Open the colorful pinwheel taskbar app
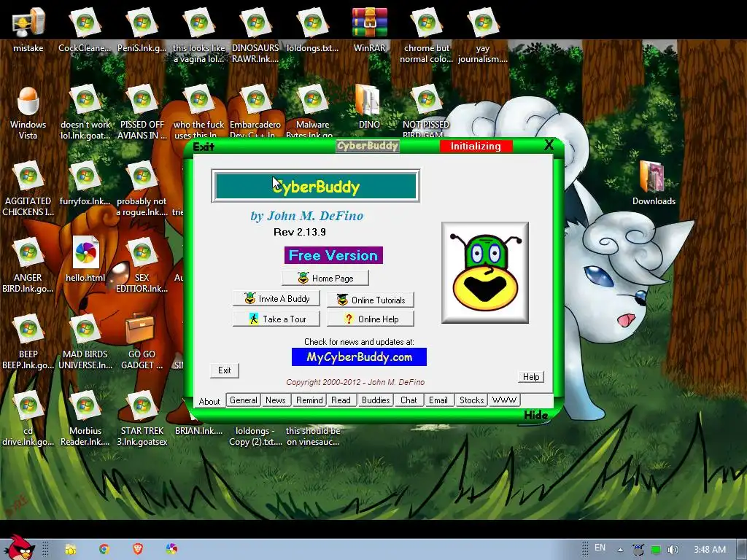The height and width of the screenshot is (560, 747). coord(171,549)
